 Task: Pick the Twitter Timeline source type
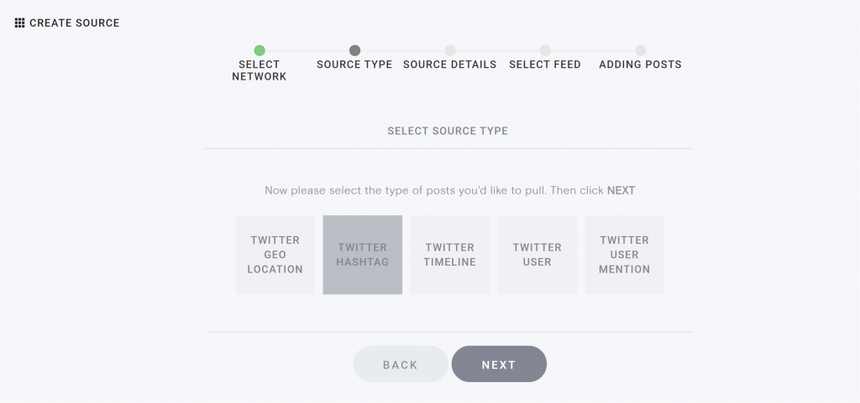coord(450,255)
